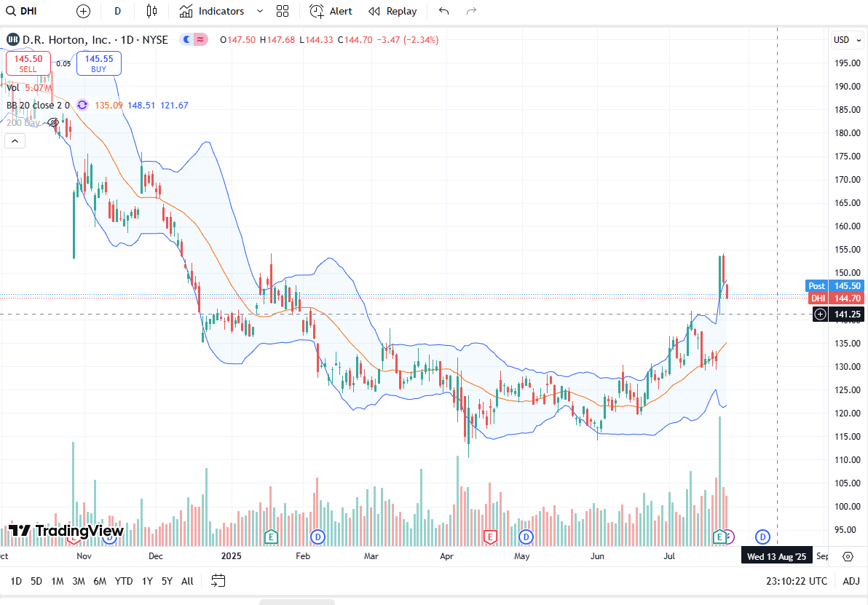Click the Jun label on the time axis
The width and height of the screenshot is (868, 605).
click(x=597, y=555)
